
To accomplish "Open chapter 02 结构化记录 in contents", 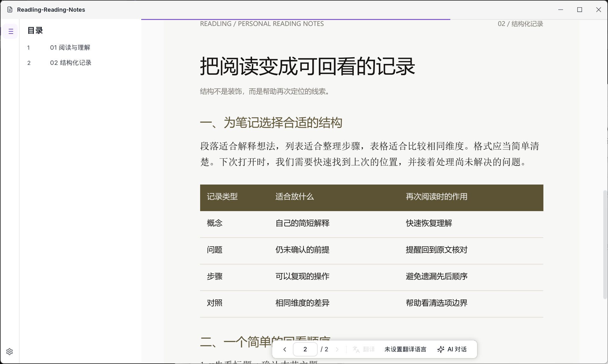I will 71,63.
